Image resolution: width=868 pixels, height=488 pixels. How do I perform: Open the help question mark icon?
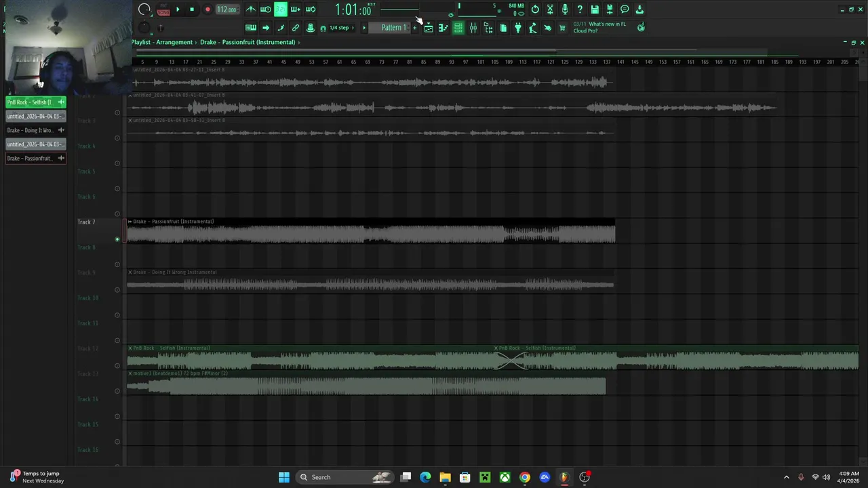(x=580, y=9)
